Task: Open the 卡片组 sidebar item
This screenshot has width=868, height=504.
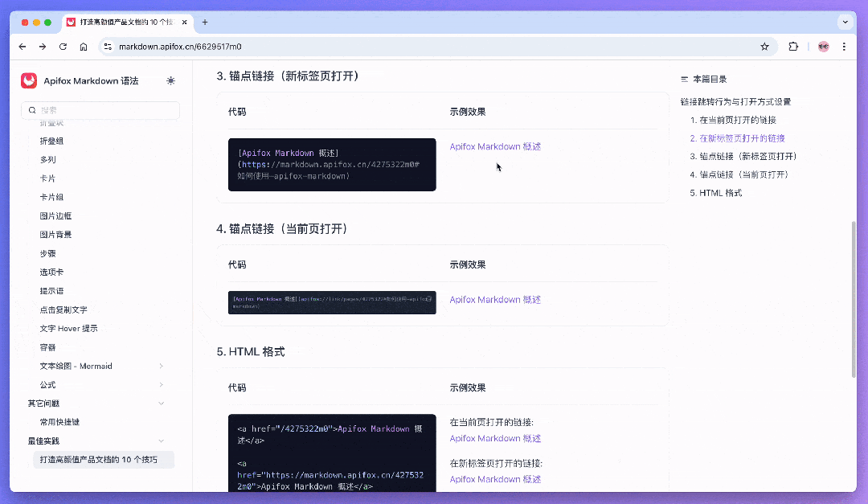Action: tap(51, 197)
